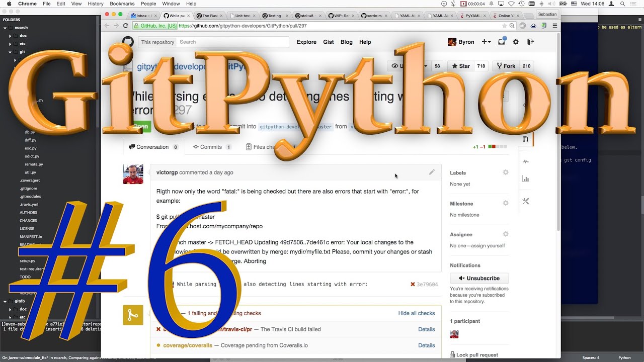Click the merge status branch icon

(x=133, y=315)
